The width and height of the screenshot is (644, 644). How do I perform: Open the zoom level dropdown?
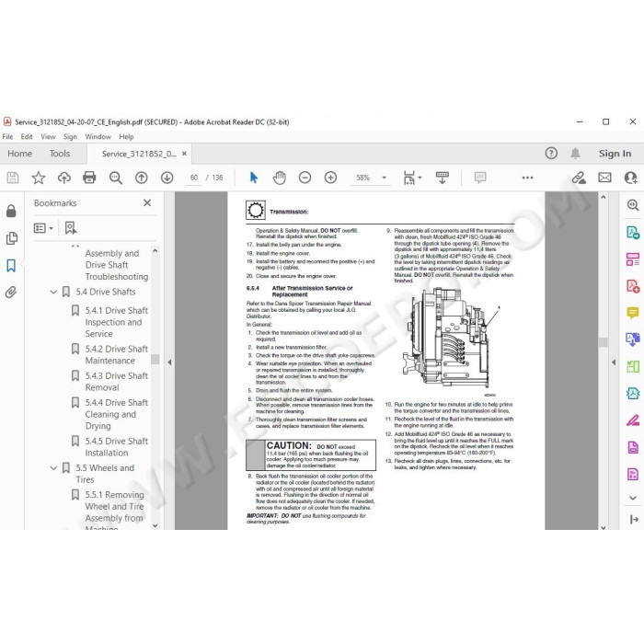coord(384,178)
